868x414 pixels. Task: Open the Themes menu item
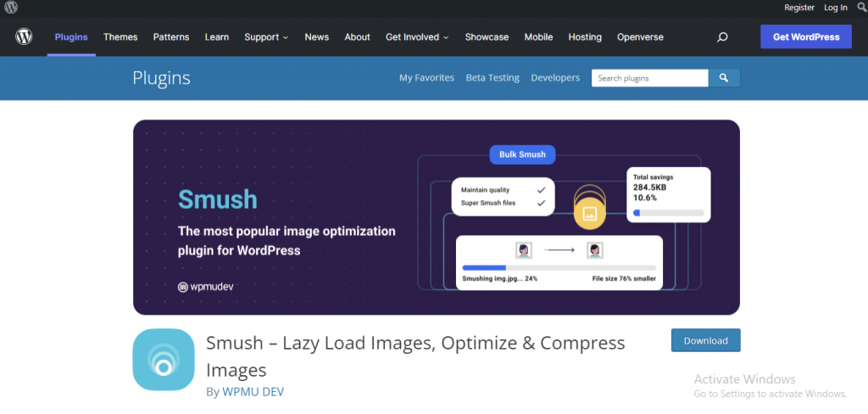120,37
